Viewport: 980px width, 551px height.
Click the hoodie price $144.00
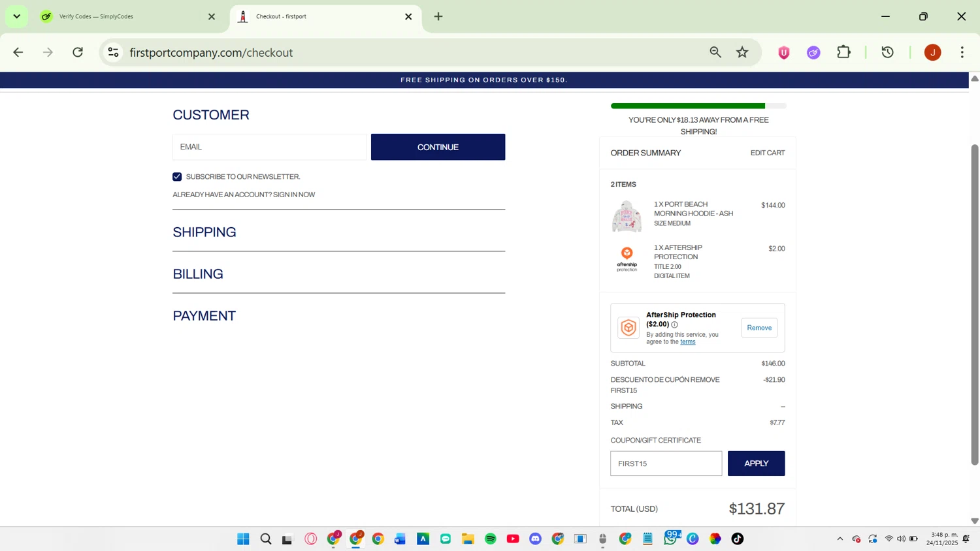tap(773, 206)
